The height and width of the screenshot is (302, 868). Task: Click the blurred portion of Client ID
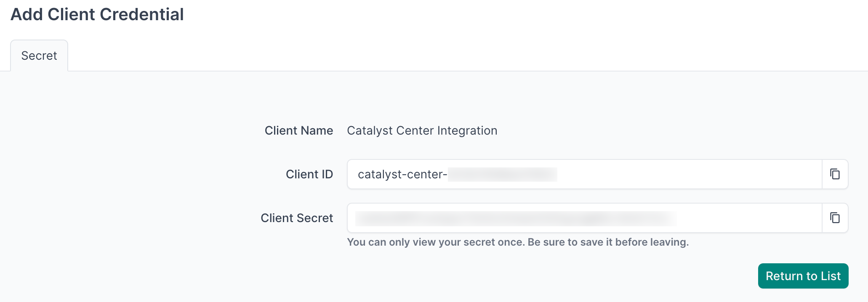[502, 175]
